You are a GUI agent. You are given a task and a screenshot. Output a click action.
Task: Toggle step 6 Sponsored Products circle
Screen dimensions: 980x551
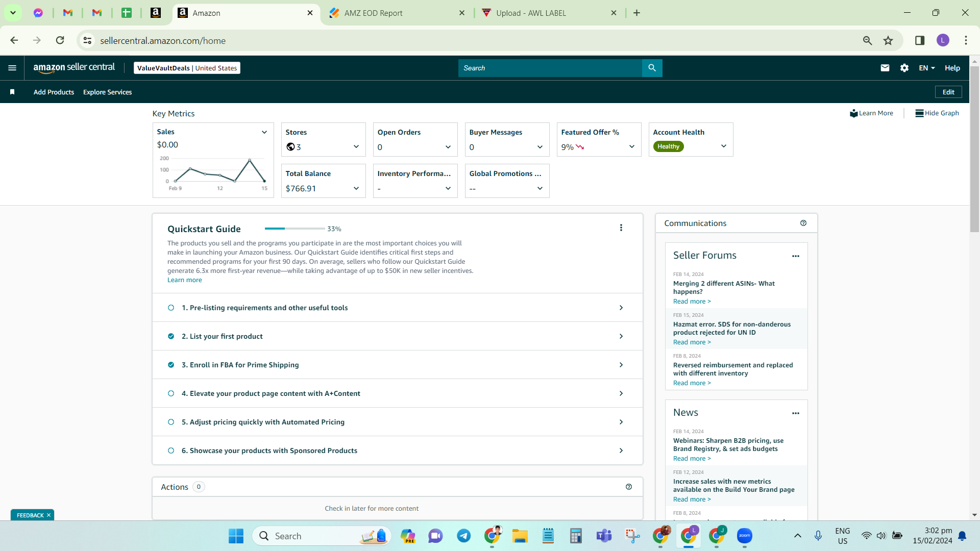171,450
